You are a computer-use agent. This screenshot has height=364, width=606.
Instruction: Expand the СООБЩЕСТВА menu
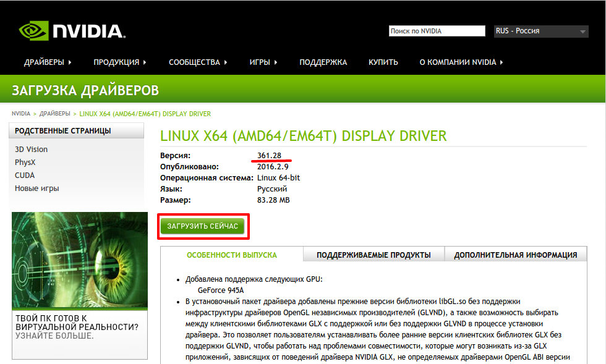click(x=198, y=62)
